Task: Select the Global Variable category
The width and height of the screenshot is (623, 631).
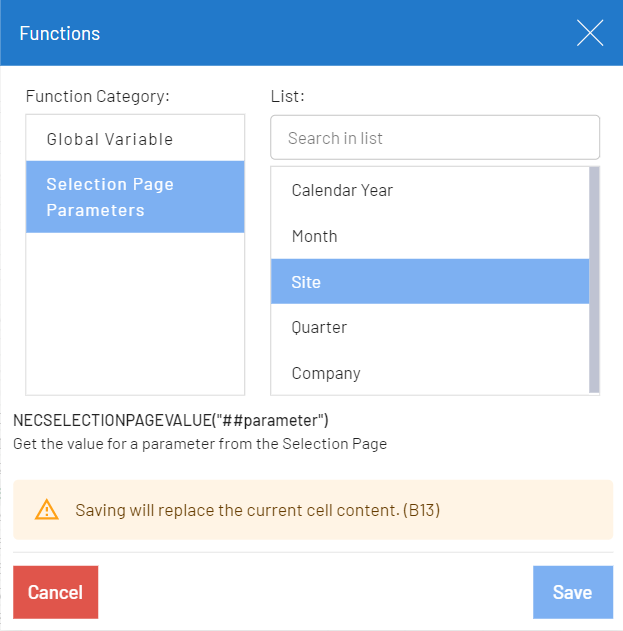Action: click(x=110, y=139)
